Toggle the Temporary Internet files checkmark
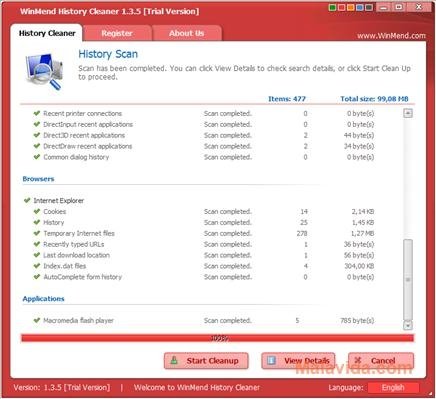The image size is (436, 399). coord(37,233)
